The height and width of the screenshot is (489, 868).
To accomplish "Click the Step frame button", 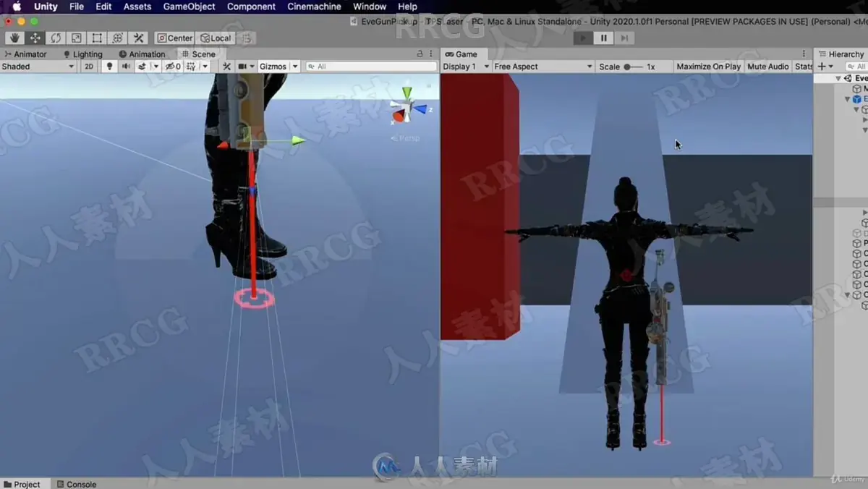I will 624,38.
